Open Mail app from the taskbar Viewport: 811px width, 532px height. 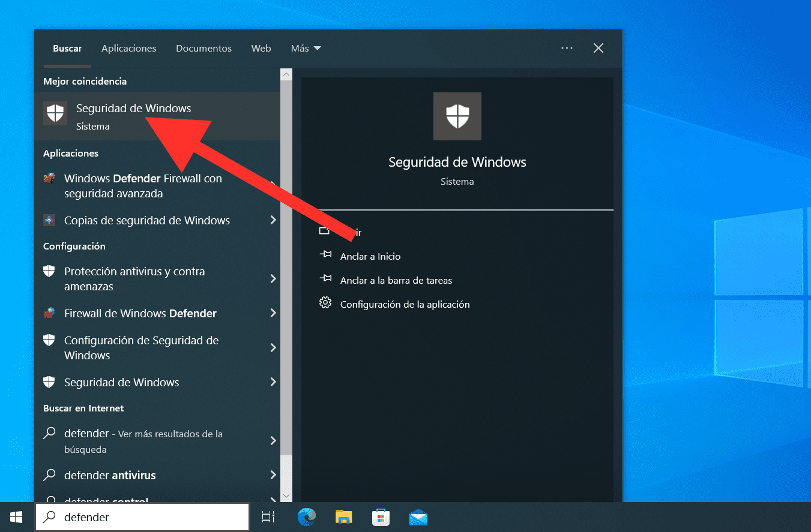coord(418,517)
